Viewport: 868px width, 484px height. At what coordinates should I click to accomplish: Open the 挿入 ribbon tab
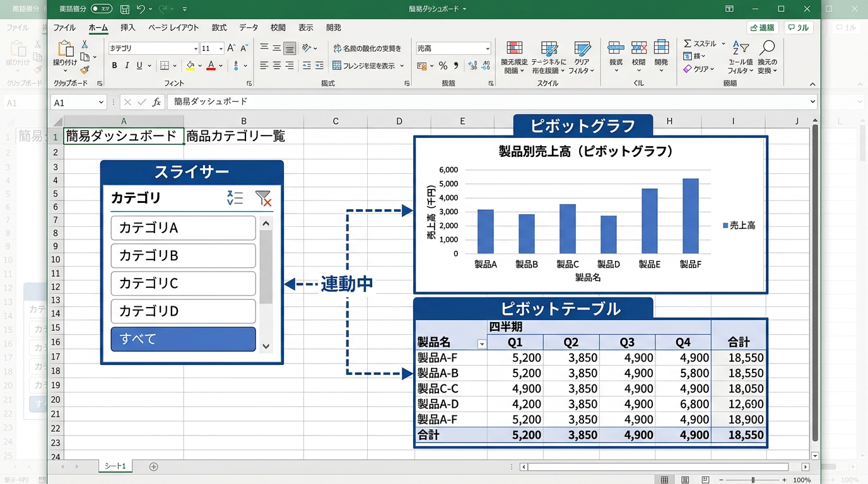pos(128,28)
